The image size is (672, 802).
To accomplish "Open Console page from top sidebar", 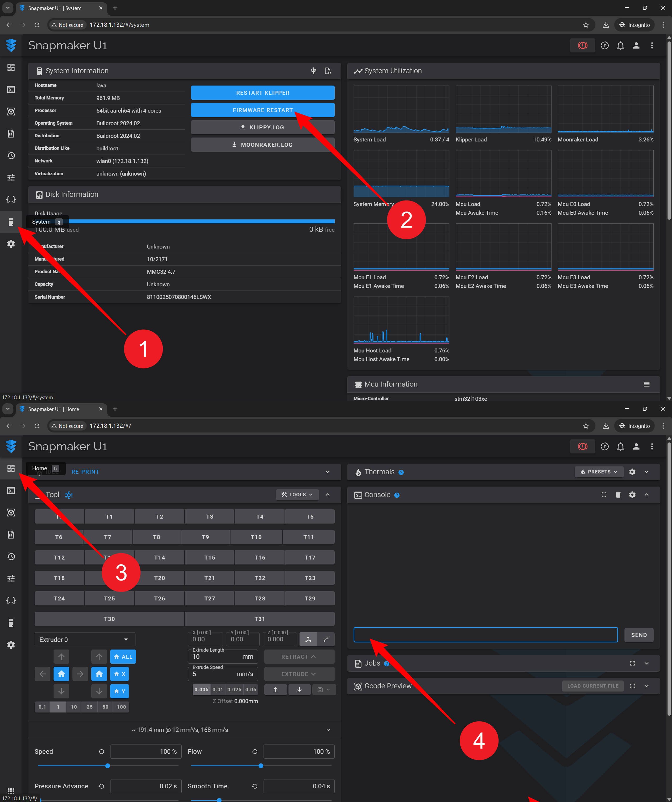I will pyautogui.click(x=11, y=90).
